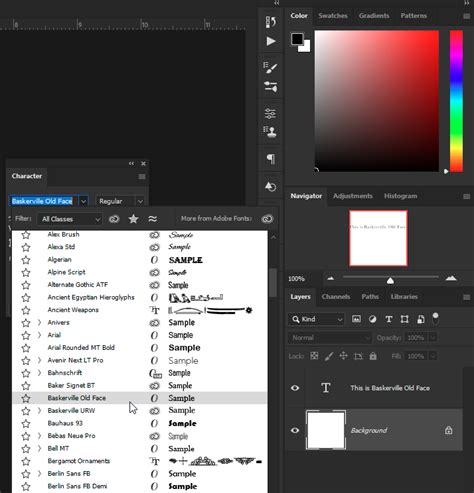
Task: Filter layers by adjustment layers icon
Action: pos(372,319)
